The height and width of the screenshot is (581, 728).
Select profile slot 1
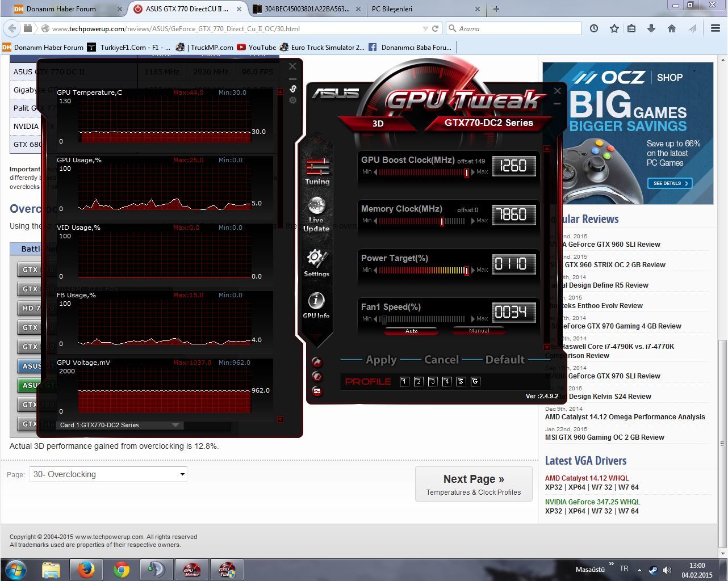[x=404, y=381]
